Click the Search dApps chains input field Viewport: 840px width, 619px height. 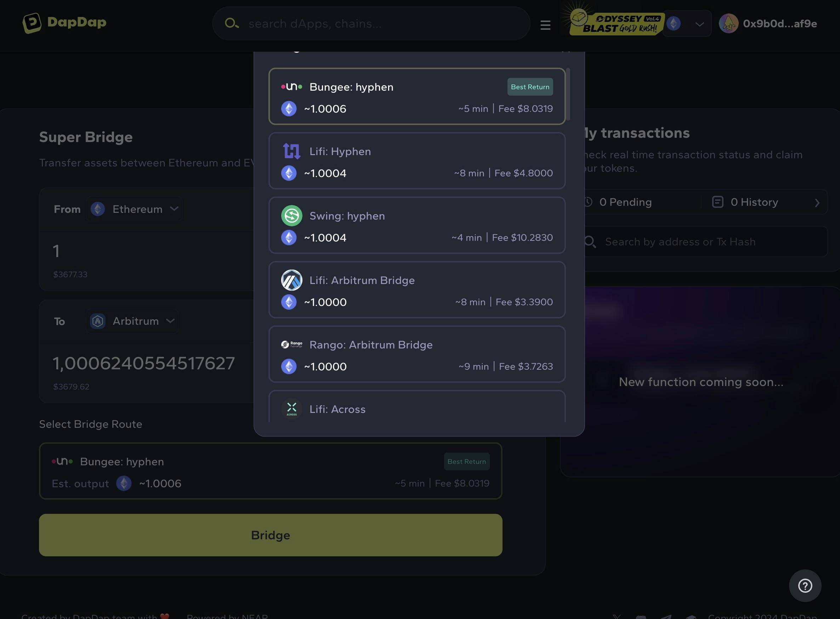[371, 23]
